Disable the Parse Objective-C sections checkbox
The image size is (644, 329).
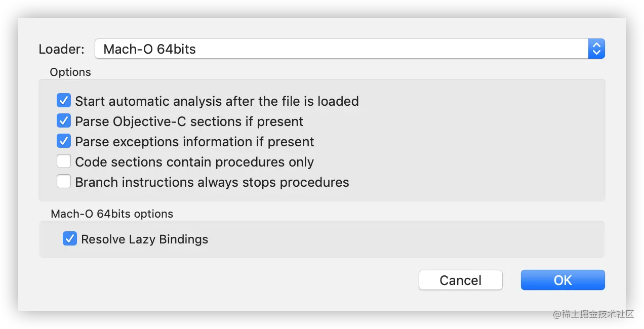point(64,121)
